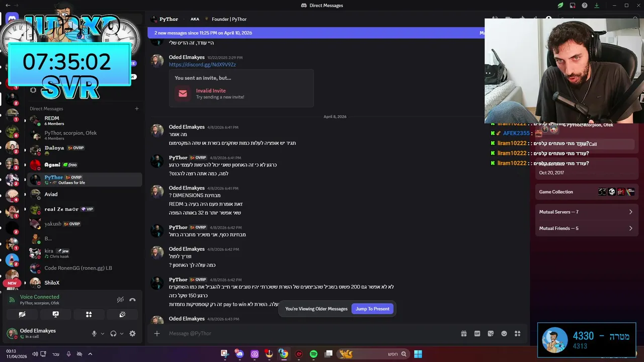
Task: Open output device options arrow
Action: [x=122, y=333]
